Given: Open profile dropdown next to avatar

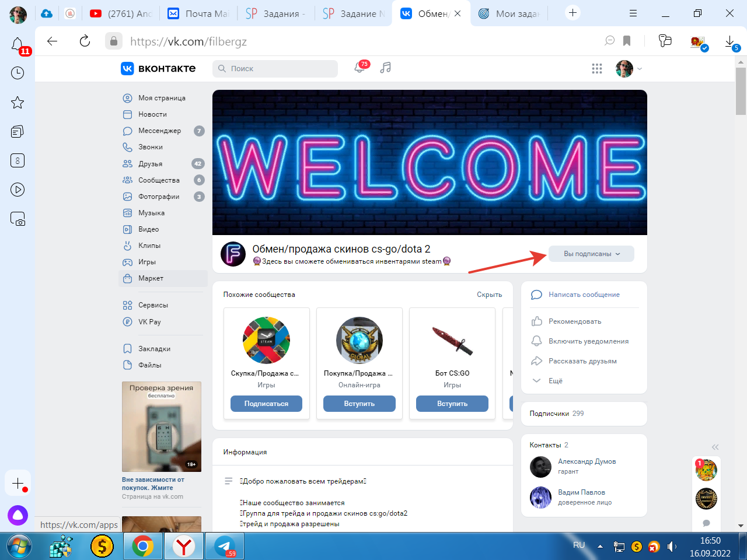Looking at the screenshot, I should [640, 69].
